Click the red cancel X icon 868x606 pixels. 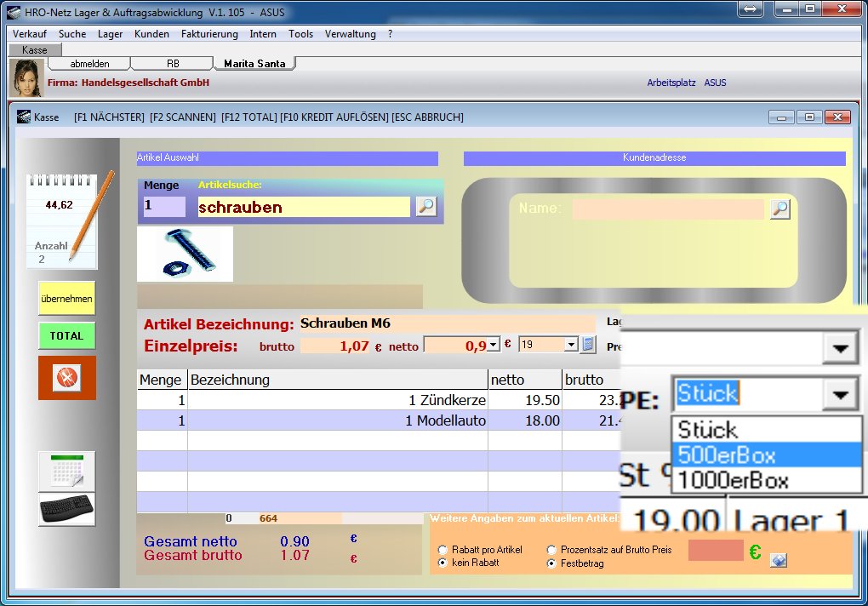pos(66,378)
